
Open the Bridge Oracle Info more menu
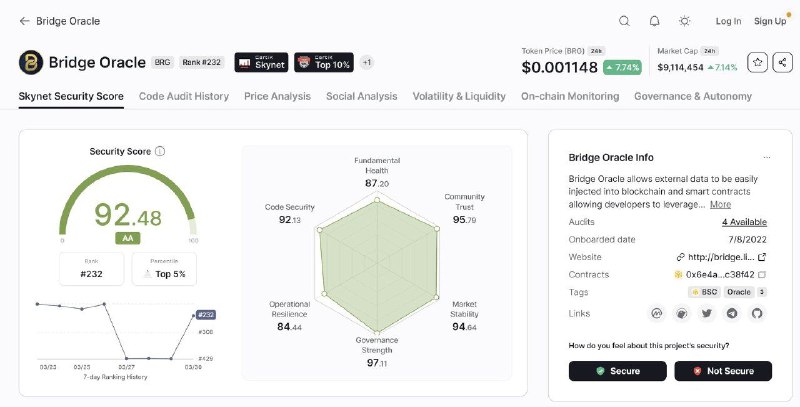point(767,158)
